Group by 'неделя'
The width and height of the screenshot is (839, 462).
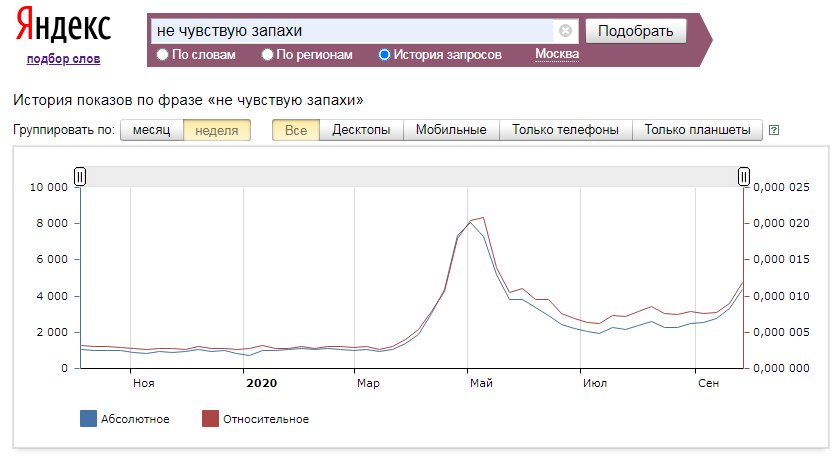click(217, 130)
